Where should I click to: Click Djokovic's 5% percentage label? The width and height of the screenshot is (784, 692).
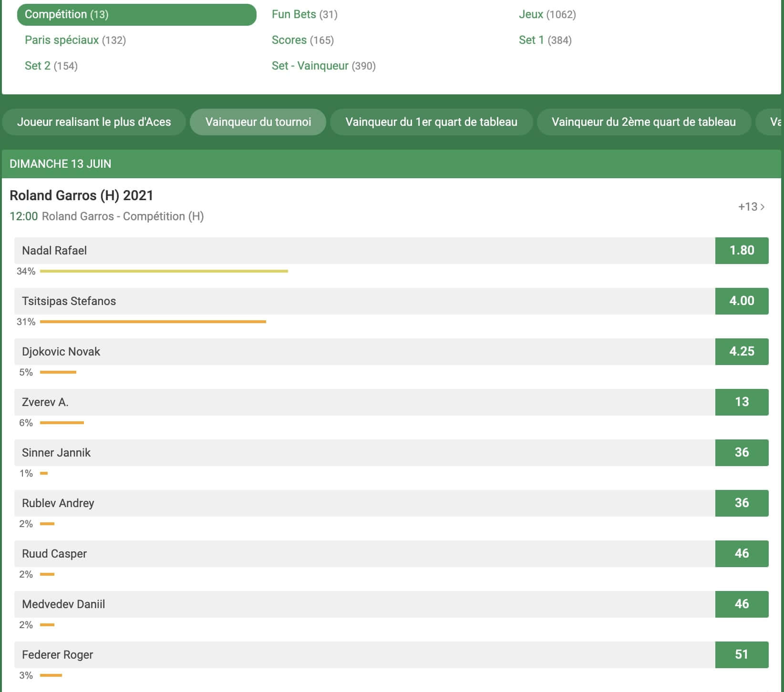[x=26, y=372]
